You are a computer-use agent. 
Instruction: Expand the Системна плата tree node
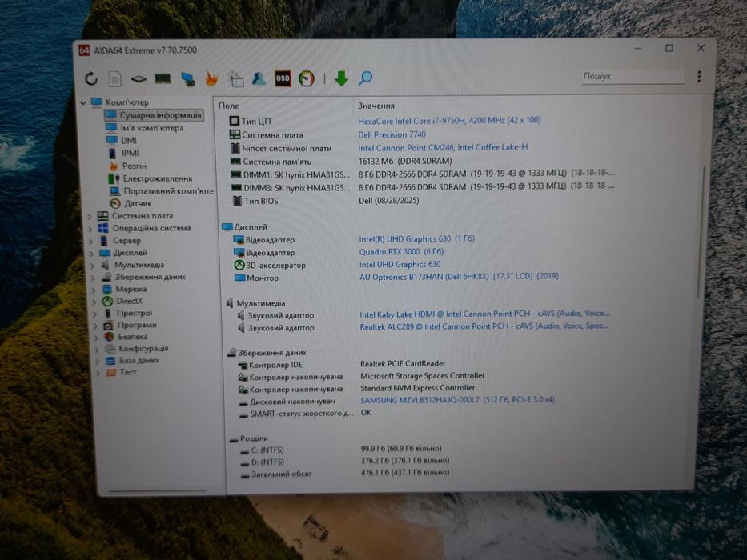89,216
